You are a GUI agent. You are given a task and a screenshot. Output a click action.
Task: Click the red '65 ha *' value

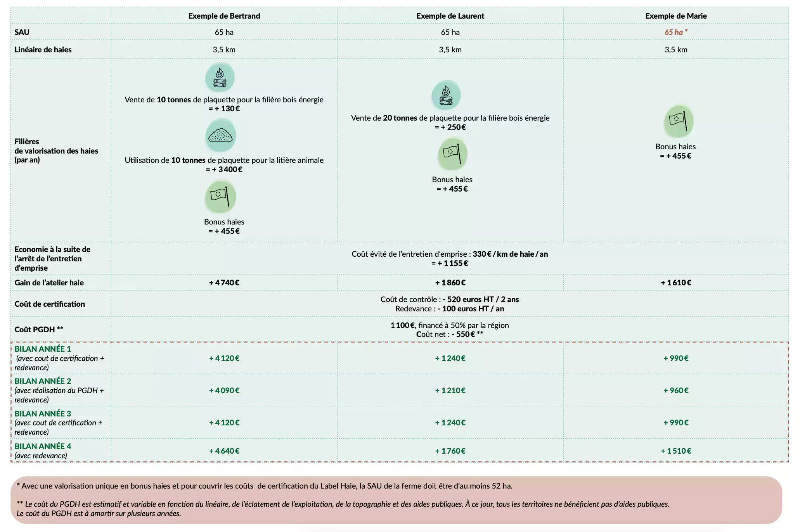pyautogui.click(x=676, y=32)
